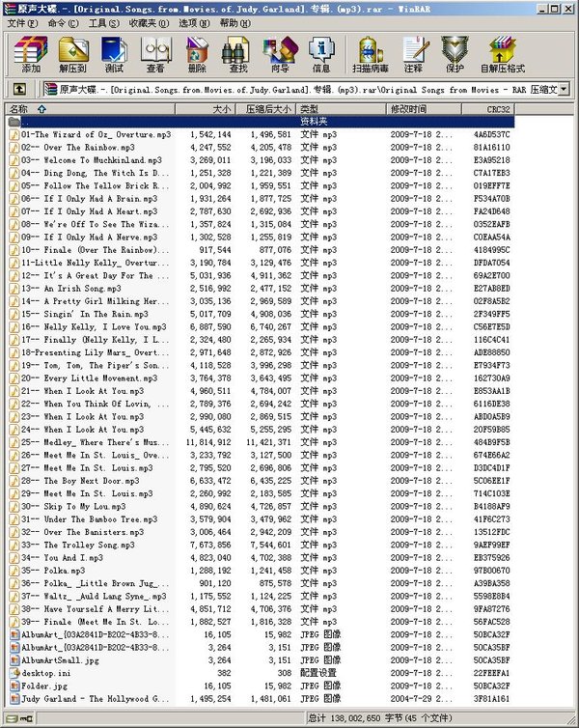Go up one folder level button
Image resolution: width=579 pixels, height=728 pixels.
click(19, 89)
